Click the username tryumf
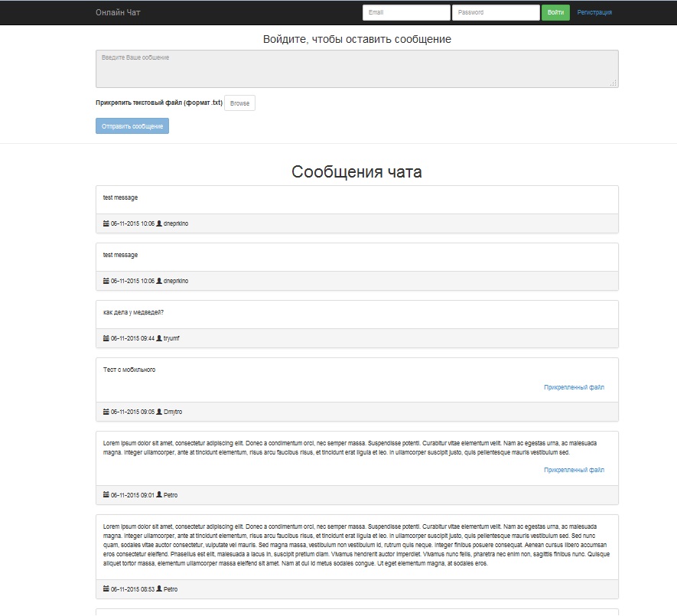This screenshot has height=616, width=677. point(171,339)
